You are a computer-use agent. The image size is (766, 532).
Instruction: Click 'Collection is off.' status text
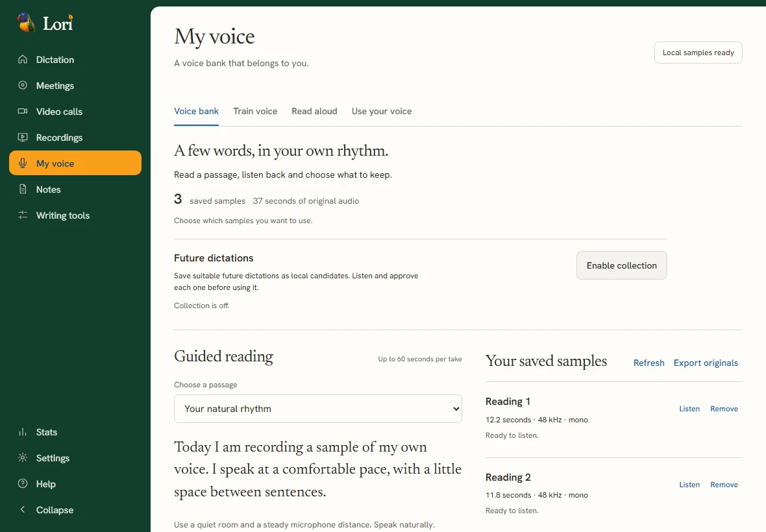202,306
